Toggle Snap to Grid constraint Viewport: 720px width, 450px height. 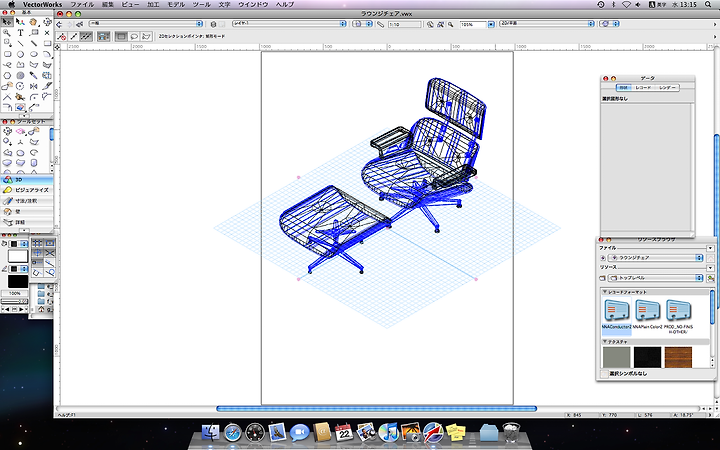(x=38, y=243)
